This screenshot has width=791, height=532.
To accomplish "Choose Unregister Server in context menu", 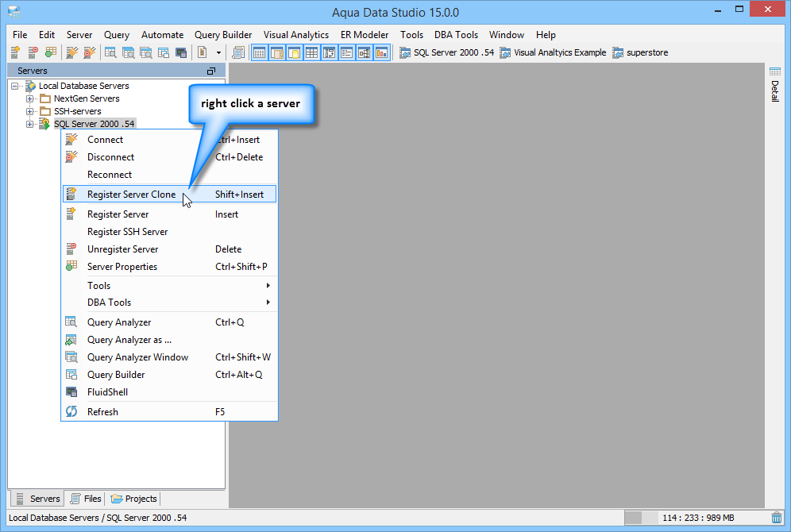I will (x=169, y=249).
